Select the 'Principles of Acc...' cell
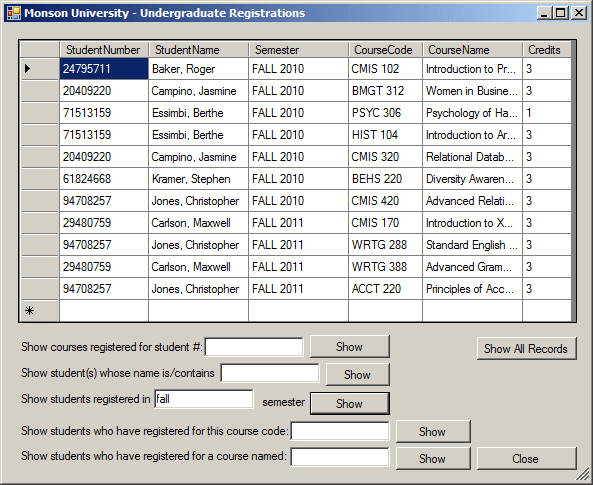This screenshot has width=593, height=485. pyautogui.click(x=472, y=289)
